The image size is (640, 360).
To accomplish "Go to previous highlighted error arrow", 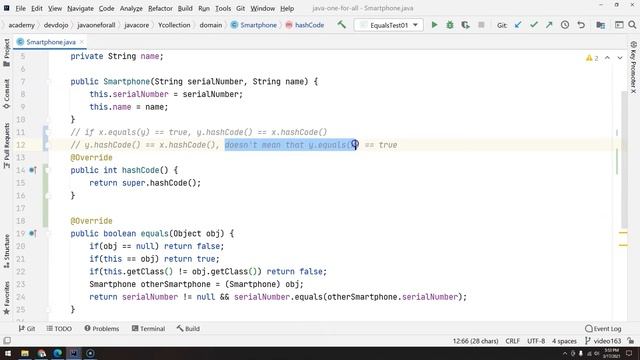I will (x=607, y=58).
